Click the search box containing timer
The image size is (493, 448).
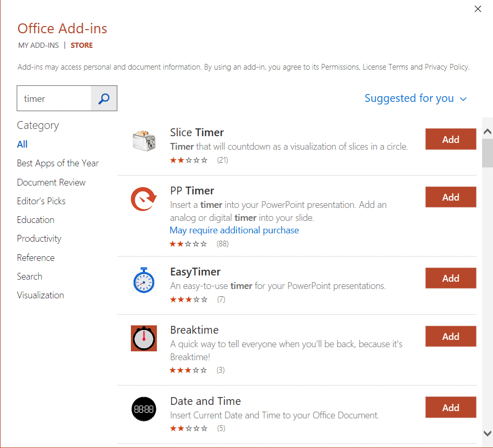tap(54, 98)
